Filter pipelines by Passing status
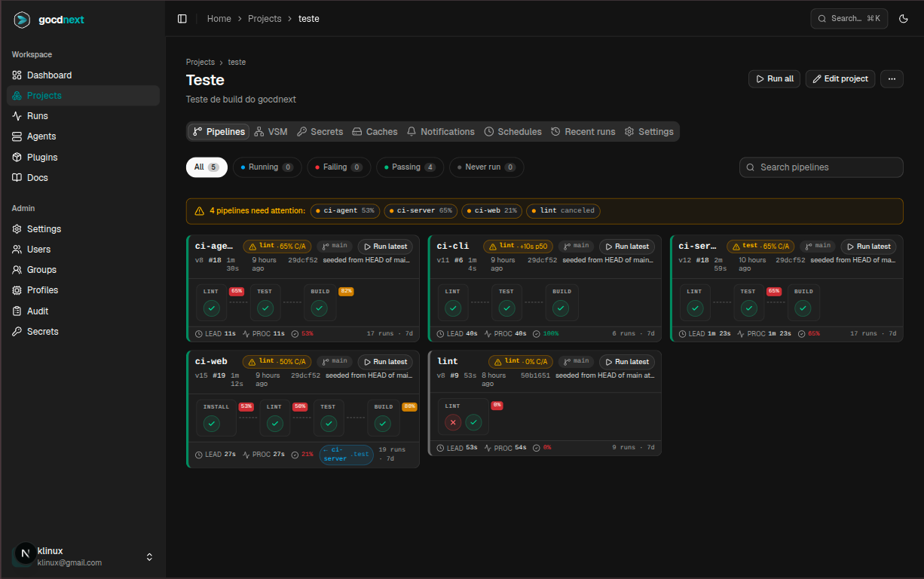The height and width of the screenshot is (579, 924). click(410, 167)
